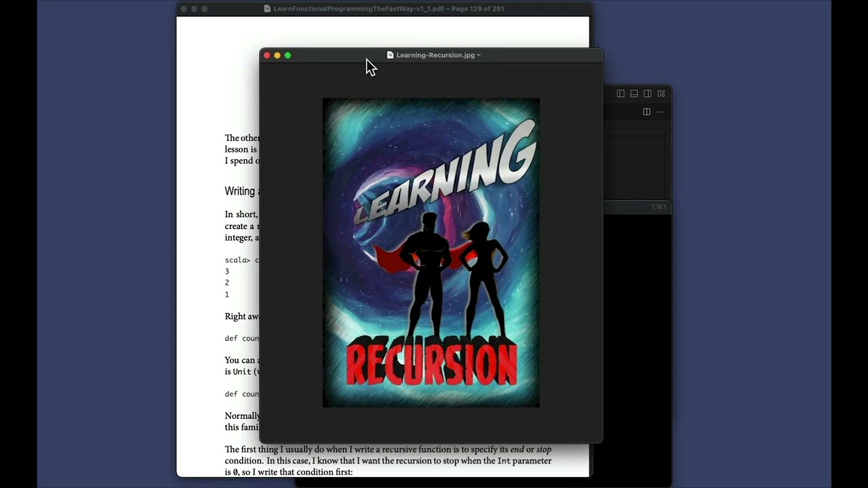This screenshot has height=488, width=868.
Task: Toggle secondary sidebar in VS Code window
Action: point(648,94)
